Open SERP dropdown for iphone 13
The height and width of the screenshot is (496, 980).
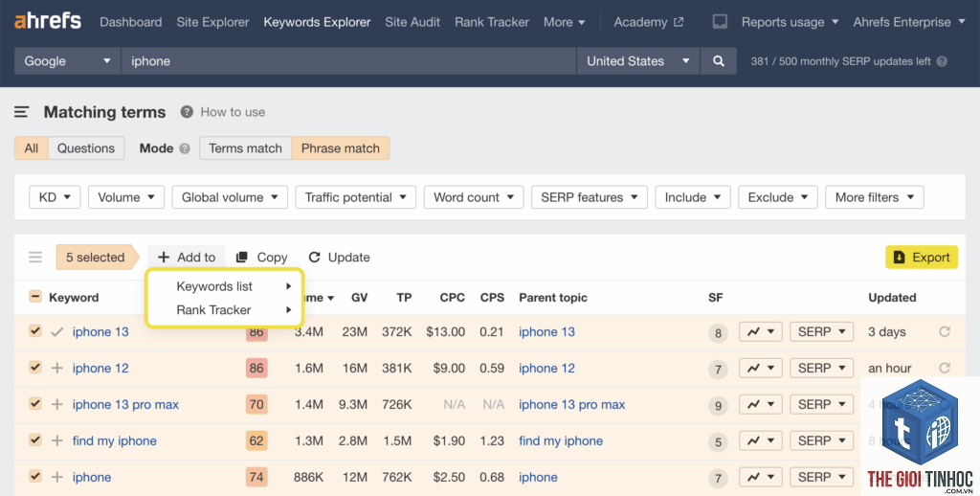click(821, 332)
